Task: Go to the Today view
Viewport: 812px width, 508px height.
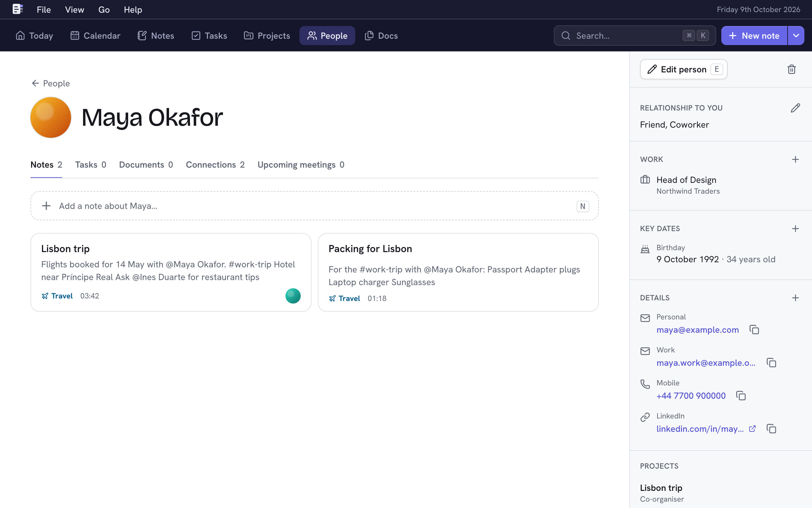Action: tap(34, 36)
